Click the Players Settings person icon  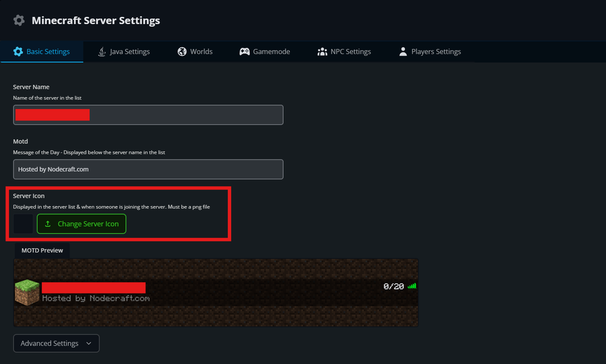[403, 51]
